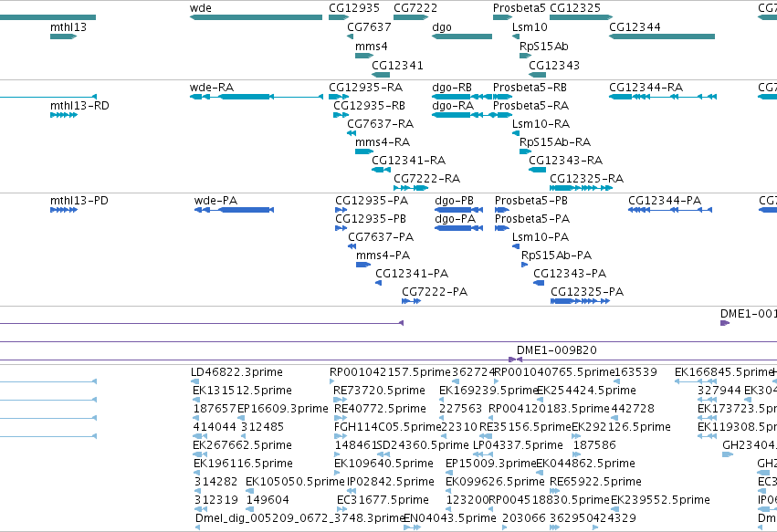This screenshot has width=777, height=532.
Task: Click the RpS15Ab gene label
Action: click(543, 46)
